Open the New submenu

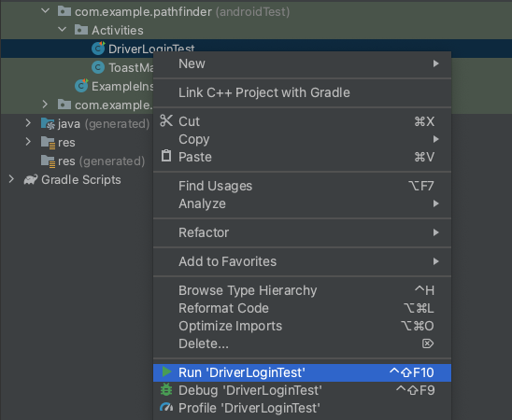[302, 63]
